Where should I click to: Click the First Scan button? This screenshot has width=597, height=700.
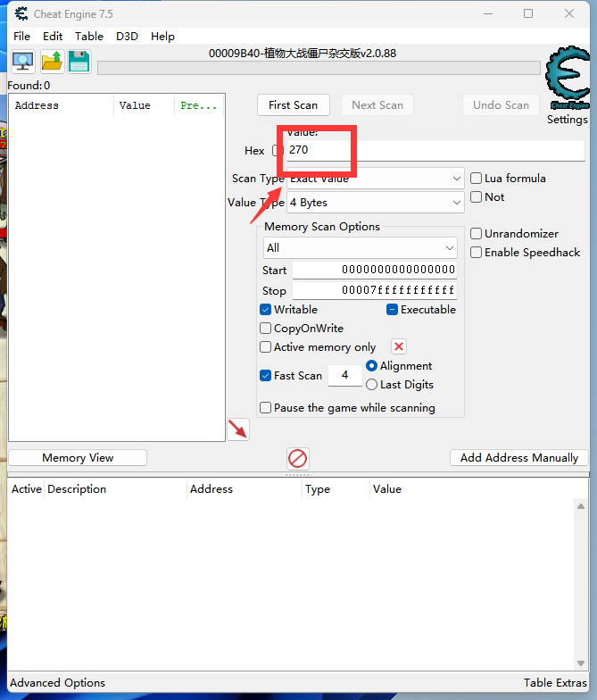(x=293, y=105)
